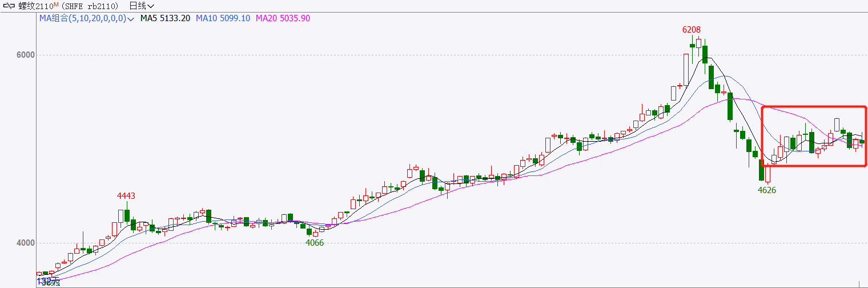
Task: Select the MA5 5133.20 value
Action: click(x=165, y=18)
